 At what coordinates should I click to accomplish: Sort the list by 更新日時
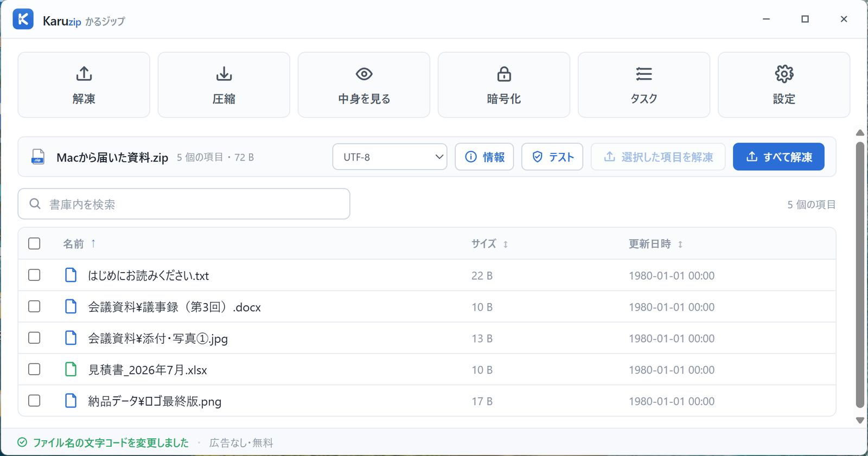click(655, 244)
